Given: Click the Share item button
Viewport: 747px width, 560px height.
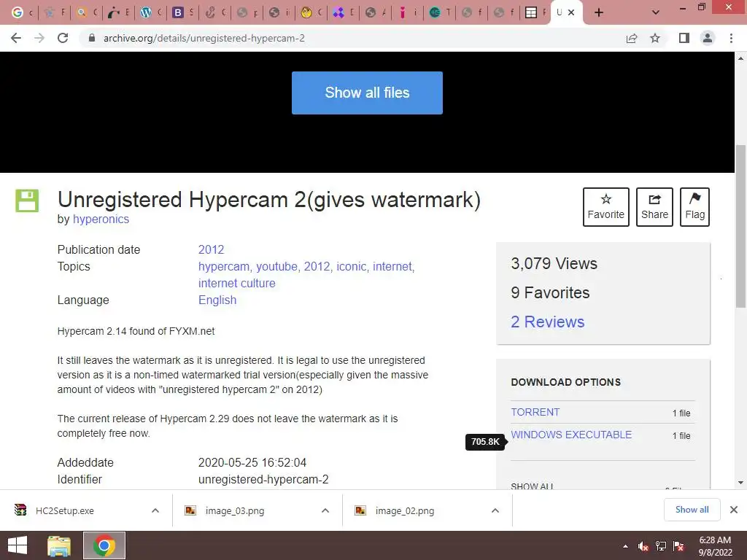Looking at the screenshot, I should coord(654,207).
